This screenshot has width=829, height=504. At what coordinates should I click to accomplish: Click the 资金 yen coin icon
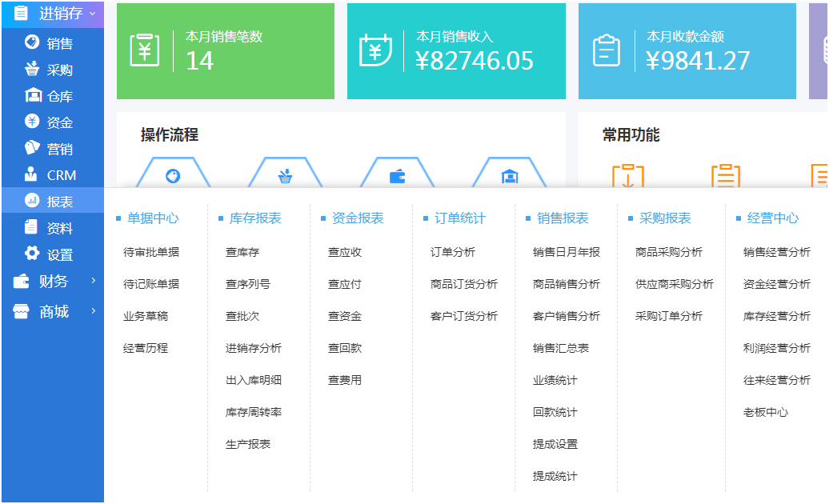coord(32,122)
